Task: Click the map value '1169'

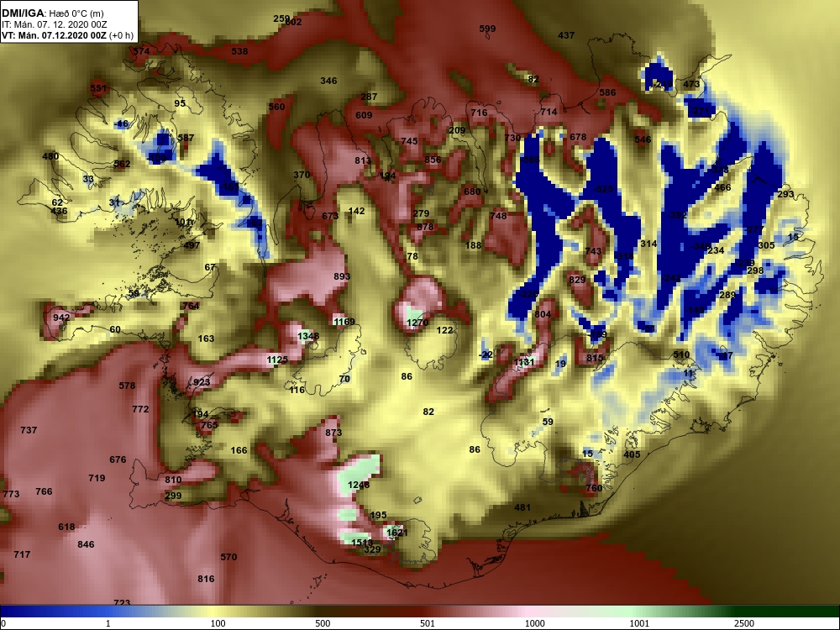Action: tap(344, 322)
